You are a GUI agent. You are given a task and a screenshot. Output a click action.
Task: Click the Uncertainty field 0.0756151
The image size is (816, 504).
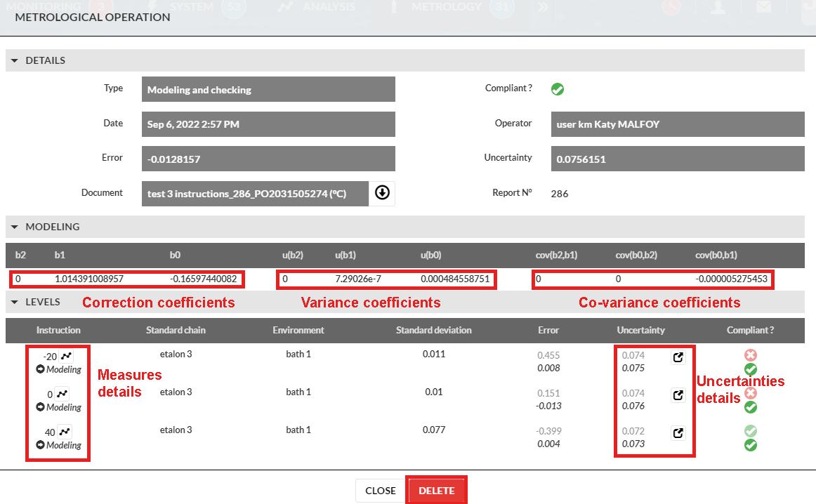tap(678, 159)
